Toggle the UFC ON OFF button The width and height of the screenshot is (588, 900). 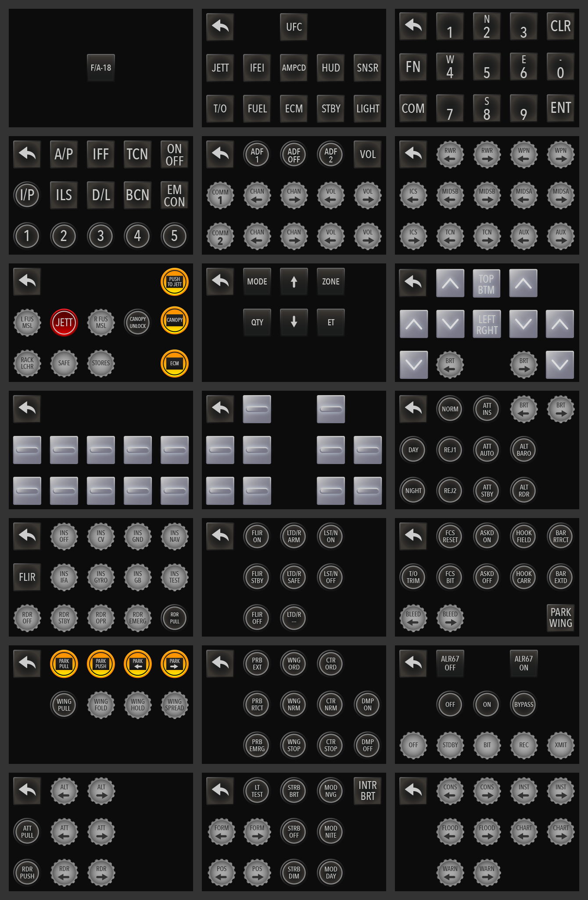pos(174,155)
